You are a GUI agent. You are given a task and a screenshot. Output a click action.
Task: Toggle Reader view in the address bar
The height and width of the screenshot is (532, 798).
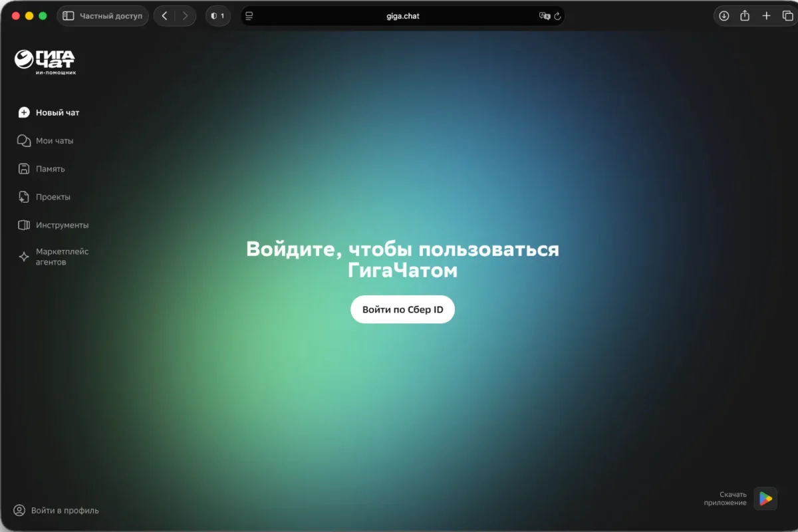coord(249,15)
